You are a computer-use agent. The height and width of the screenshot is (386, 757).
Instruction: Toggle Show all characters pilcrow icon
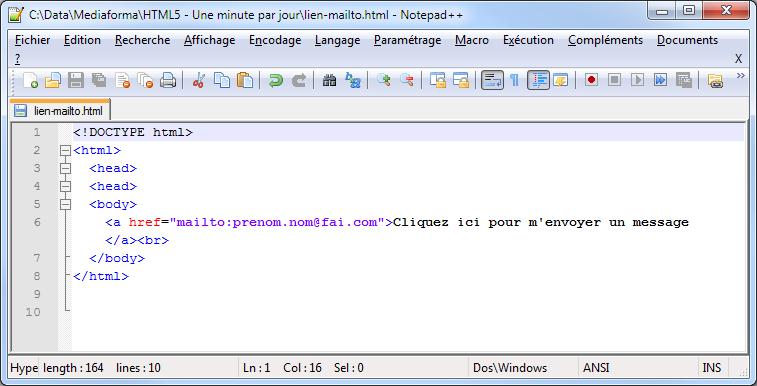[x=515, y=80]
